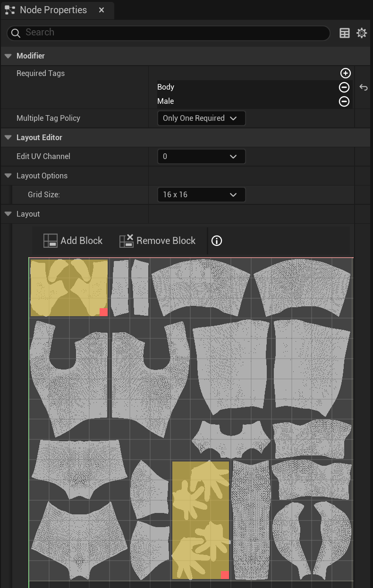Click the Grid Size label

pos(43,195)
